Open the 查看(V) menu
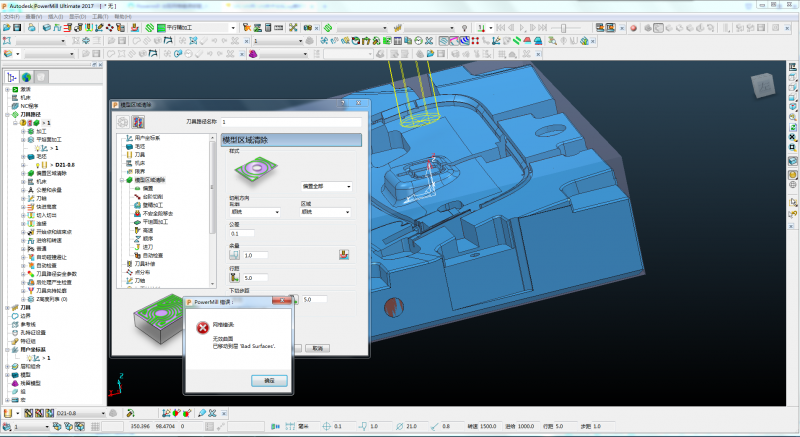 (34, 16)
